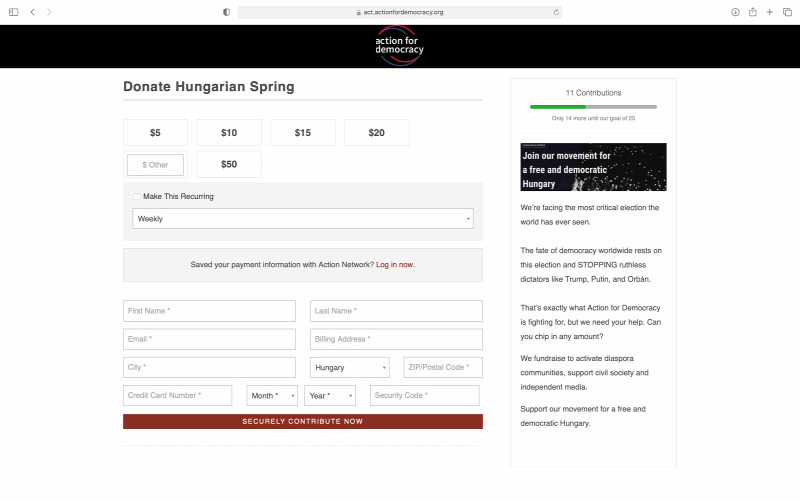The width and height of the screenshot is (800, 501).
Task: Click the contributions progress bar
Action: [593, 107]
